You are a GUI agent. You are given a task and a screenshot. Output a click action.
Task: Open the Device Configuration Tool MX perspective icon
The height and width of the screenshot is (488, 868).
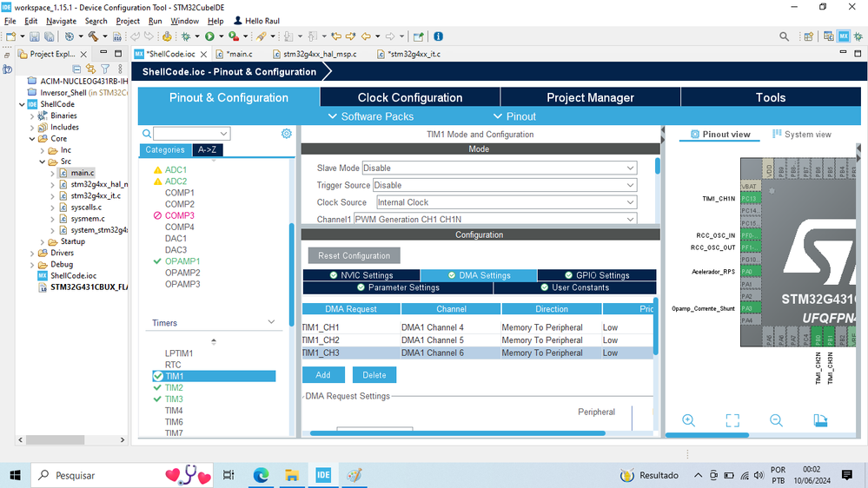click(843, 36)
